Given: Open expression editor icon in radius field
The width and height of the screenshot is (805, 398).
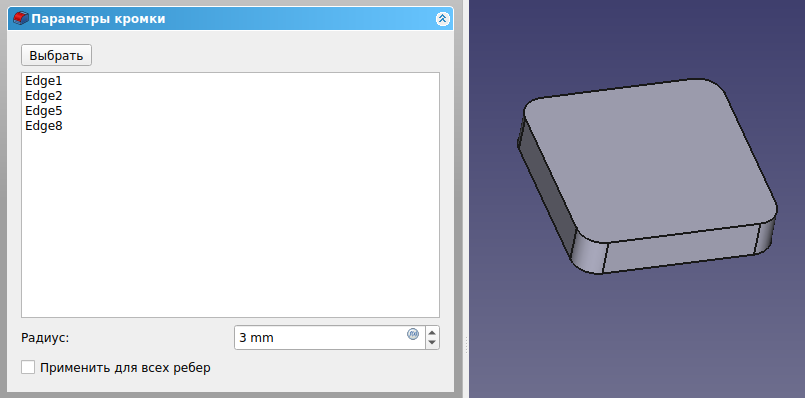Looking at the screenshot, I should coord(413,334).
